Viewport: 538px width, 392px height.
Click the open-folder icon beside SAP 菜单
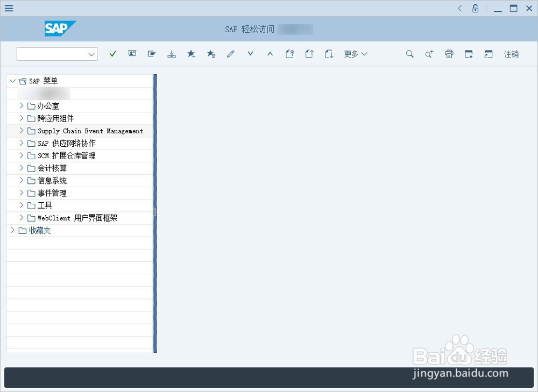[x=23, y=81]
